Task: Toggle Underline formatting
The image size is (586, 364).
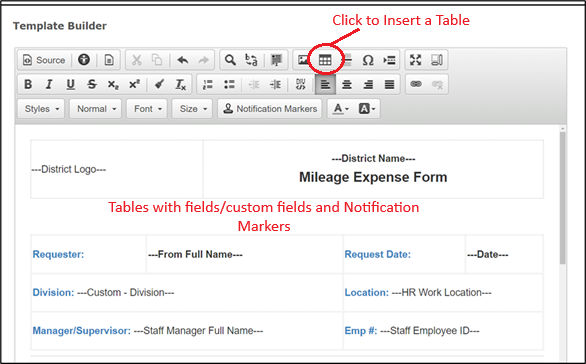Action: pos(70,84)
